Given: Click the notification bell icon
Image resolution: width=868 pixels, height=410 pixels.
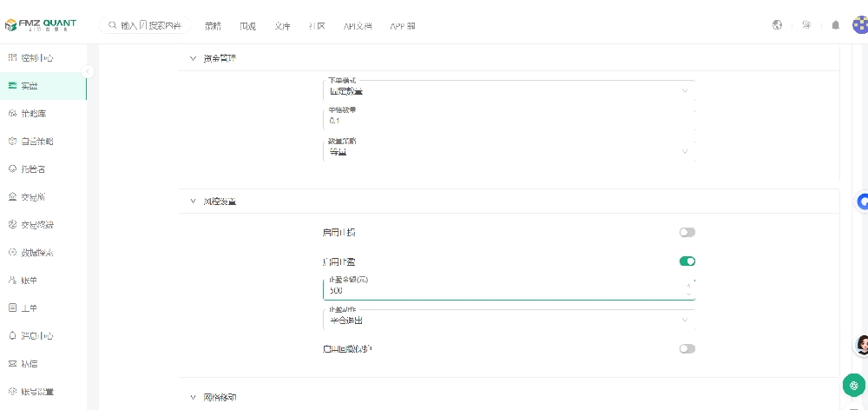Looking at the screenshot, I should click(835, 25).
